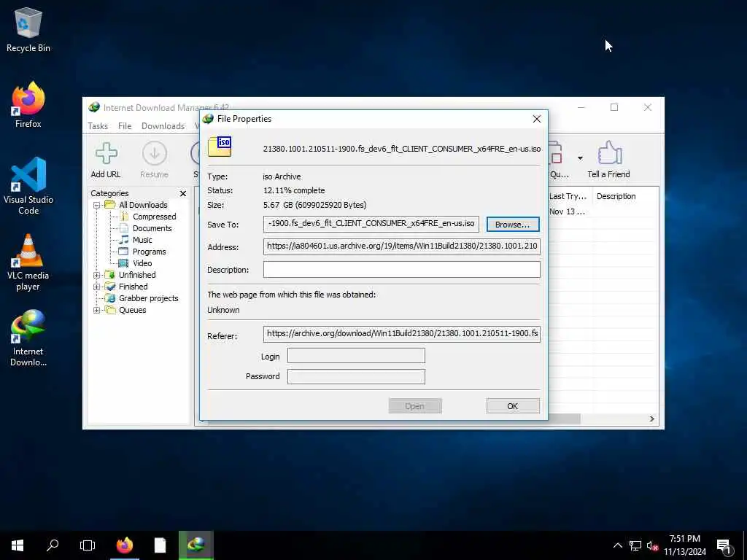Click the Referer URL field
Image resolution: width=747 pixels, height=560 pixels.
click(x=402, y=334)
